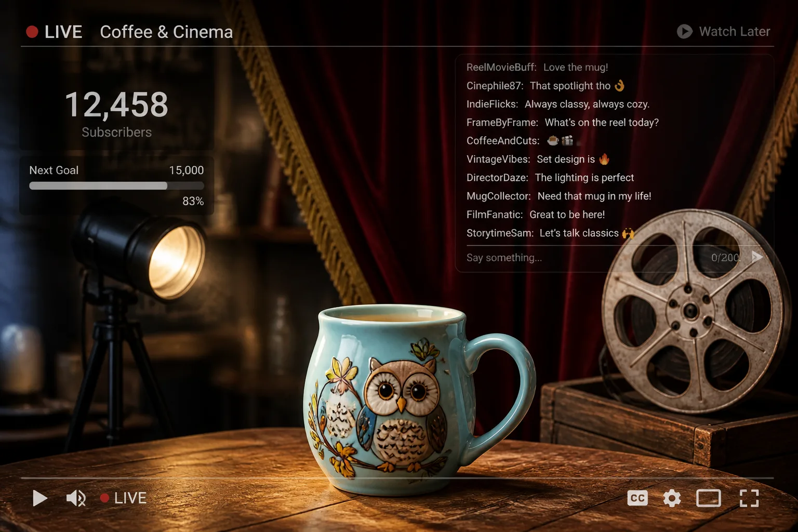This screenshot has height=532, width=798.
Task: Toggle closed captions with the CC icon
Action: click(637, 498)
